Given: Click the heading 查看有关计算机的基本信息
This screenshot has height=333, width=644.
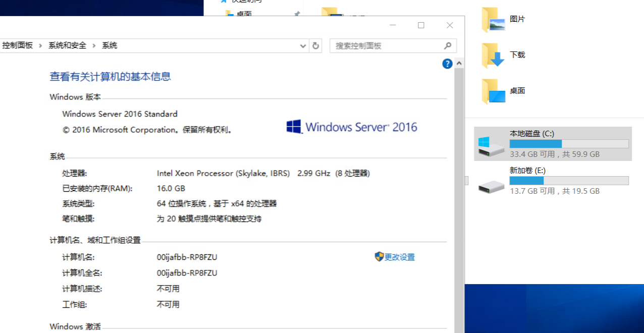Looking at the screenshot, I should point(110,76).
